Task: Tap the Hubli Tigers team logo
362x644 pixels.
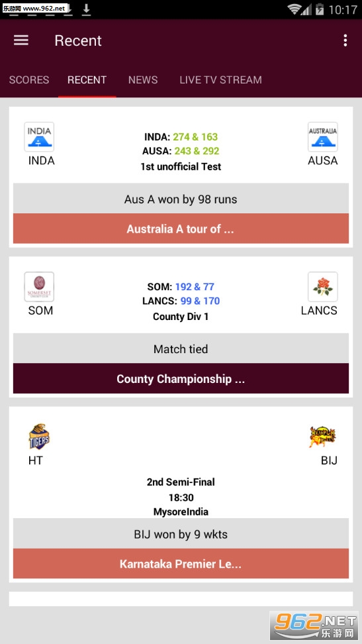Action: [39, 437]
